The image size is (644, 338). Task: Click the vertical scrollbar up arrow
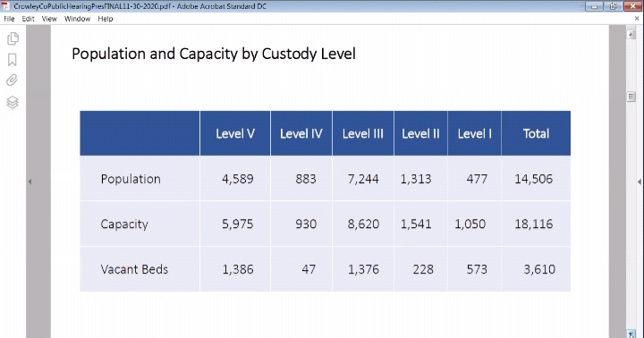coord(631,35)
